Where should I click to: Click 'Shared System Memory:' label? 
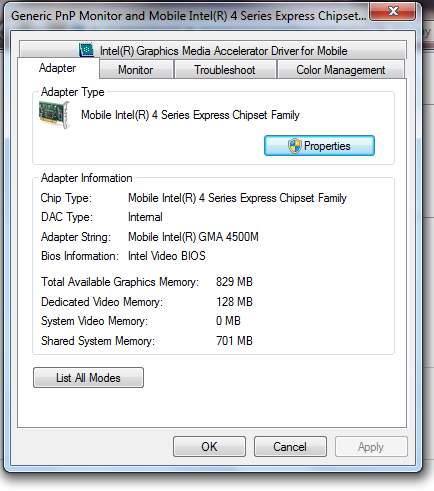(x=98, y=341)
